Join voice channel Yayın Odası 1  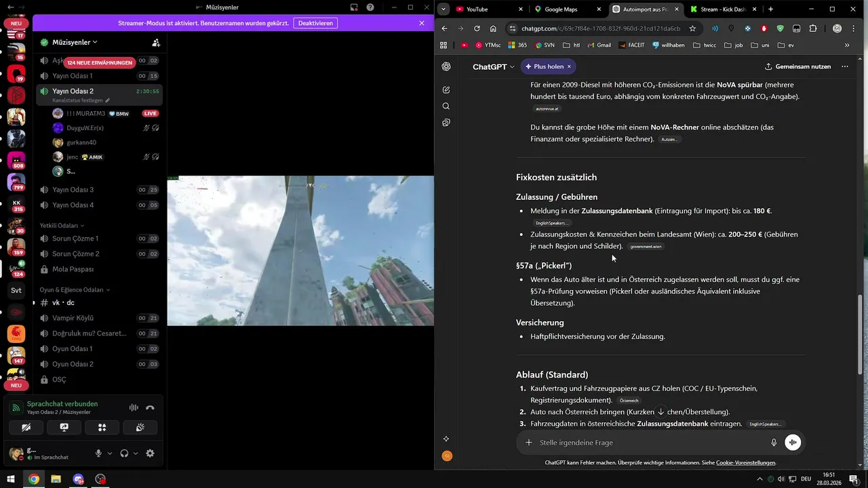pos(99,76)
